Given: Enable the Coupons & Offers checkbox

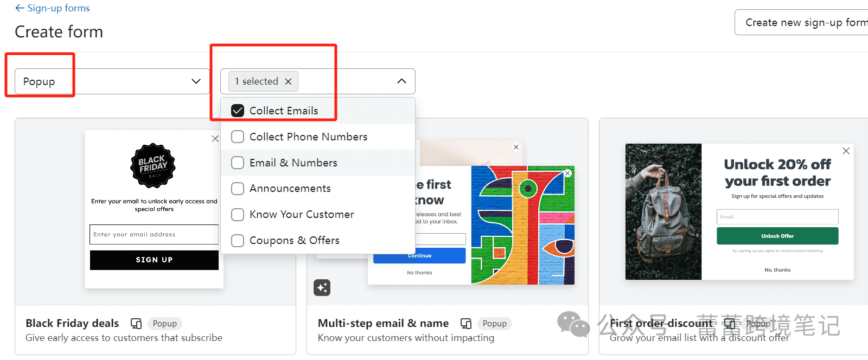Looking at the screenshot, I should 238,240.
